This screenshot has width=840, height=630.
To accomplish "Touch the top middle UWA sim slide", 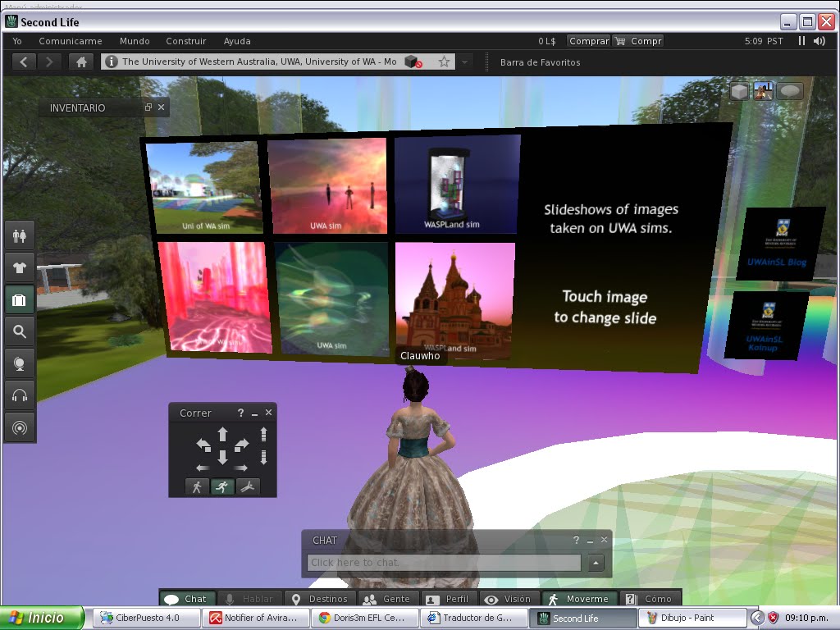I will (x=327, y=186).
